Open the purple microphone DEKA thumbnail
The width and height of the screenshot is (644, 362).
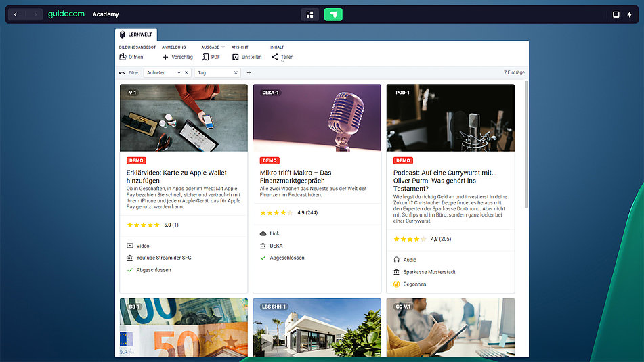317,118
